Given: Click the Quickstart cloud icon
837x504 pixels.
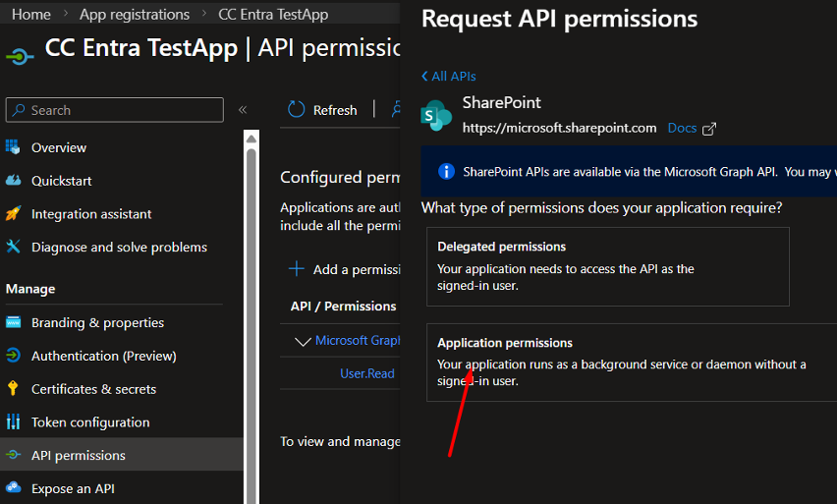Looking at the screenshot, I should click(x=13, y=181).
